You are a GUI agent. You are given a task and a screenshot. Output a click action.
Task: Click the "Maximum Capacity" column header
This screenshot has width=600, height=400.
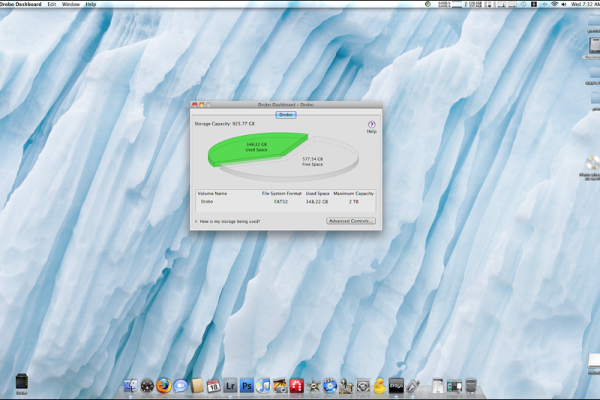click(x=354, y=193)
